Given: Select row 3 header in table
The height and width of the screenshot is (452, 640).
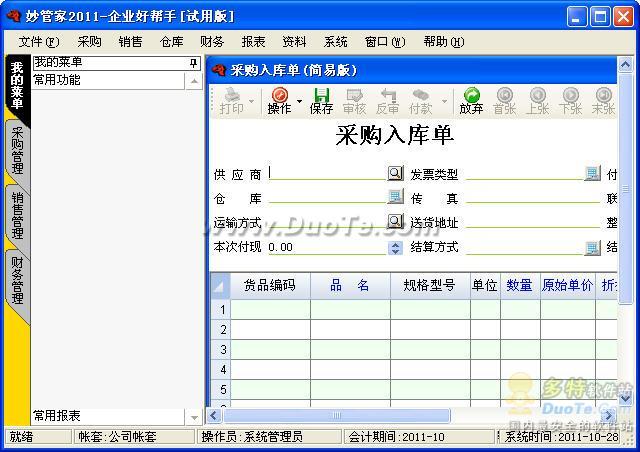Looking at the screenshot, I should click(221, 350).
